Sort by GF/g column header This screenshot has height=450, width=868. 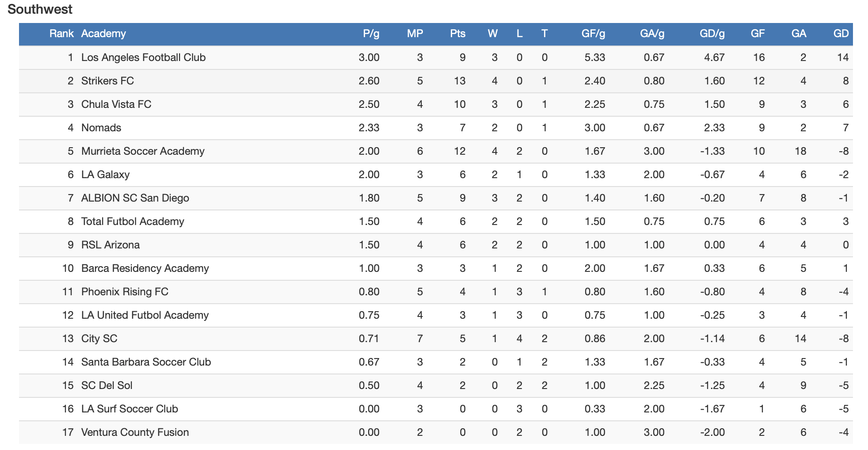coord(593,34)
